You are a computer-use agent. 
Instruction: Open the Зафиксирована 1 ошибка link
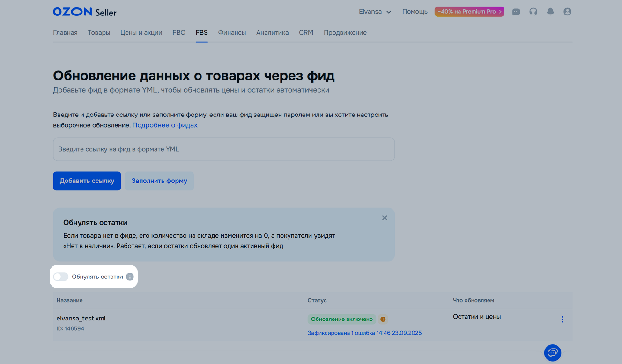(x=364, y=333)
